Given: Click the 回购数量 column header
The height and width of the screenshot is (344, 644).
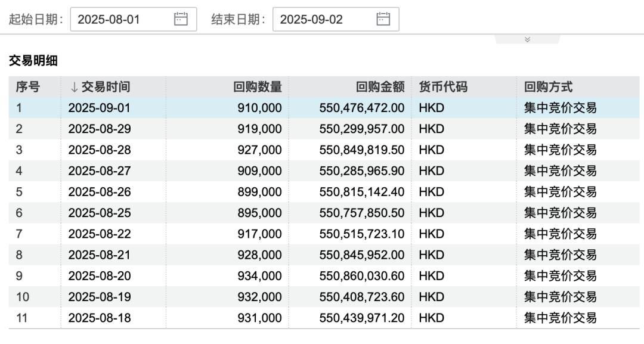Looking at the screenshot, I should [x=257, y=87].
